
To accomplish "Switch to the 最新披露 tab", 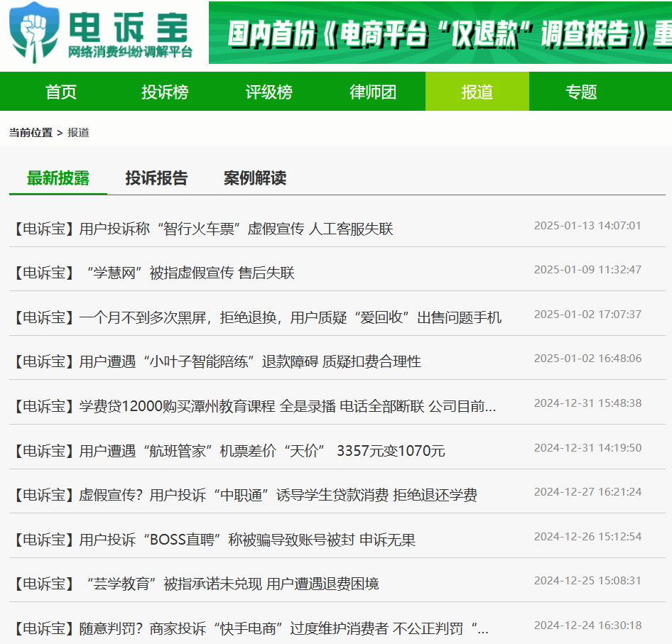I will coord(58,178).
